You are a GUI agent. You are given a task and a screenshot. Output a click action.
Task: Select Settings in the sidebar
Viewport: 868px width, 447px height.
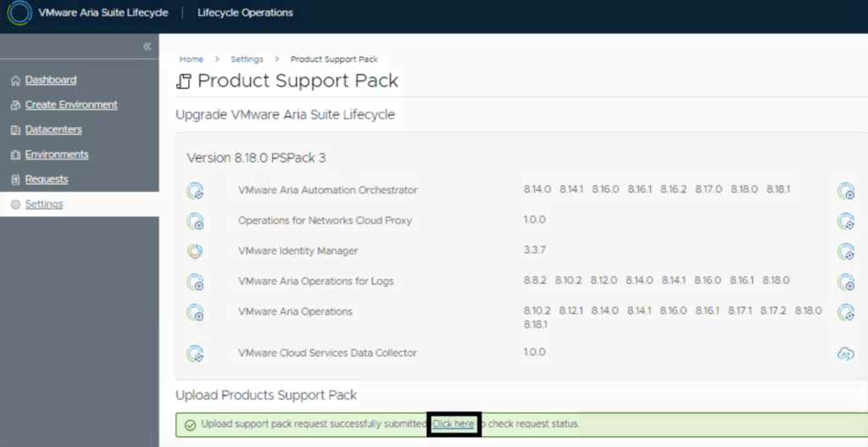click(x=43, y=204)
